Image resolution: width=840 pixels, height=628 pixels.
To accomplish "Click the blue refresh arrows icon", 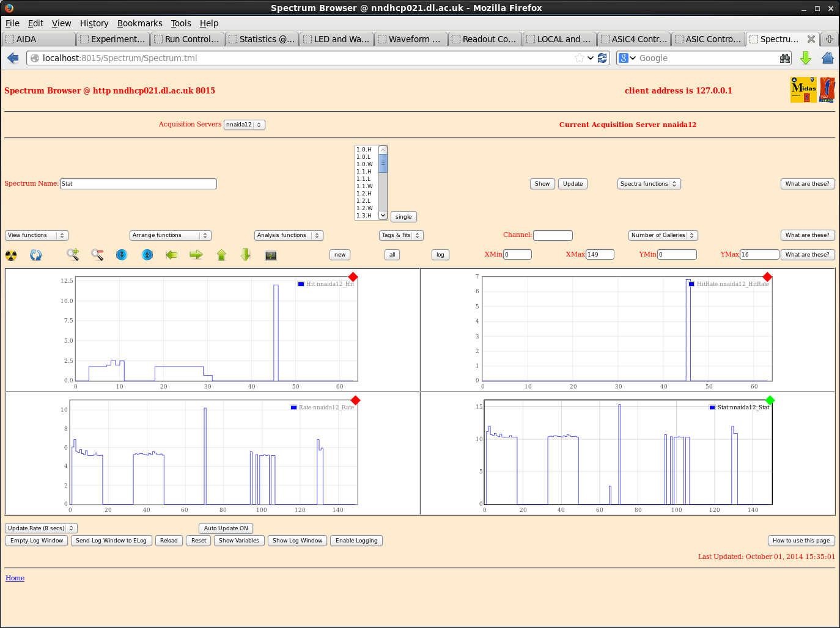I will 36,255.
